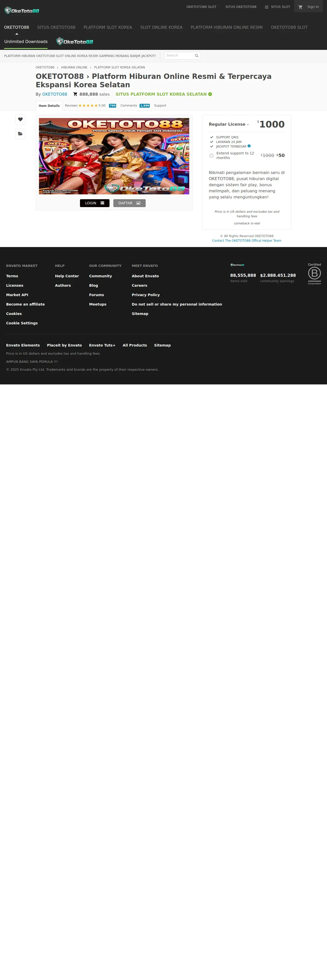Expand the Regular License dropdown
The width and height of the screenshot is (327, 980).
coord(229,124)
